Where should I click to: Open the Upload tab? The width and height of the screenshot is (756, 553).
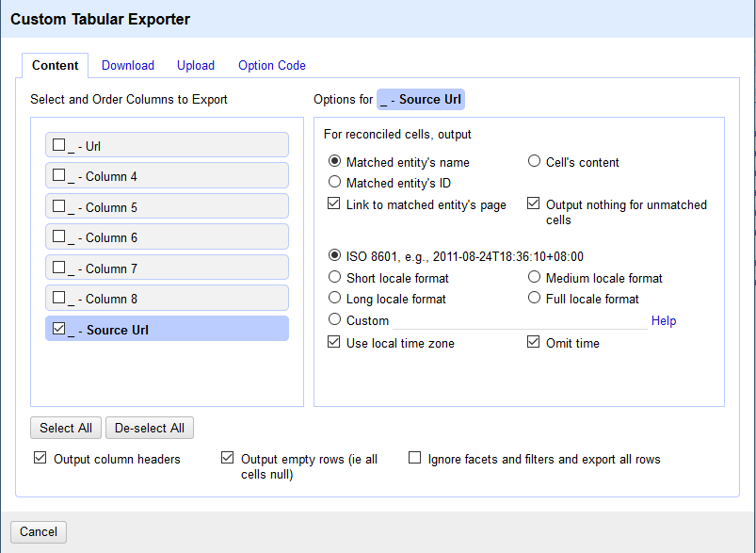pos(195,65)
